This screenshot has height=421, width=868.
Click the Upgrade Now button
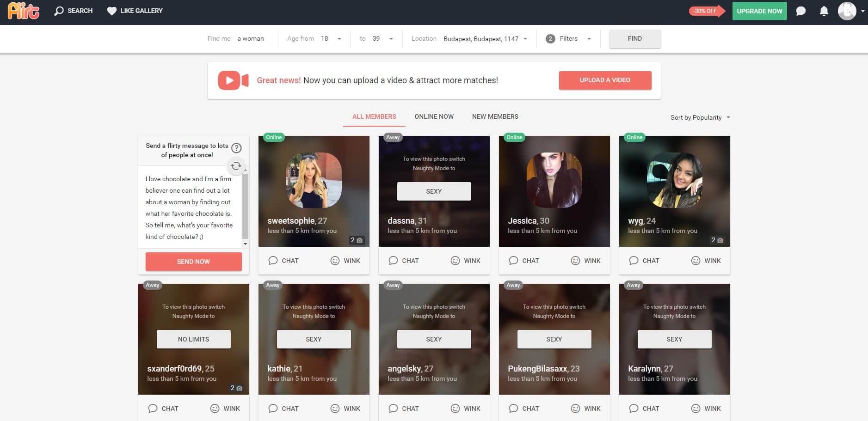point(759,11)
